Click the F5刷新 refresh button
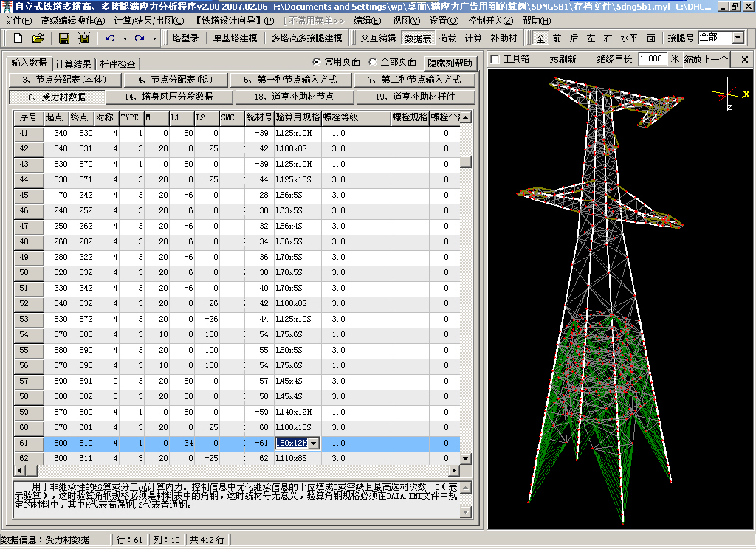The image size is (756, 549). click(x=563, y=59)
